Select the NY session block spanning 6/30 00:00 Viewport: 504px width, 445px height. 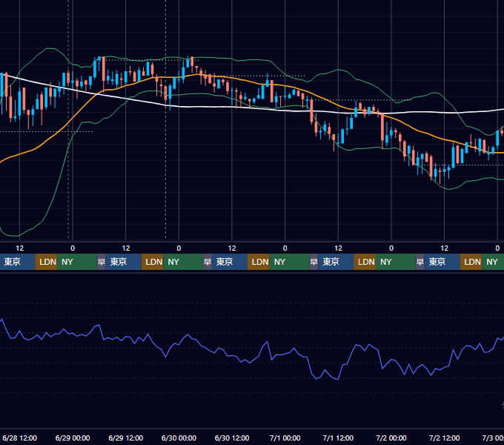[183, 262]
